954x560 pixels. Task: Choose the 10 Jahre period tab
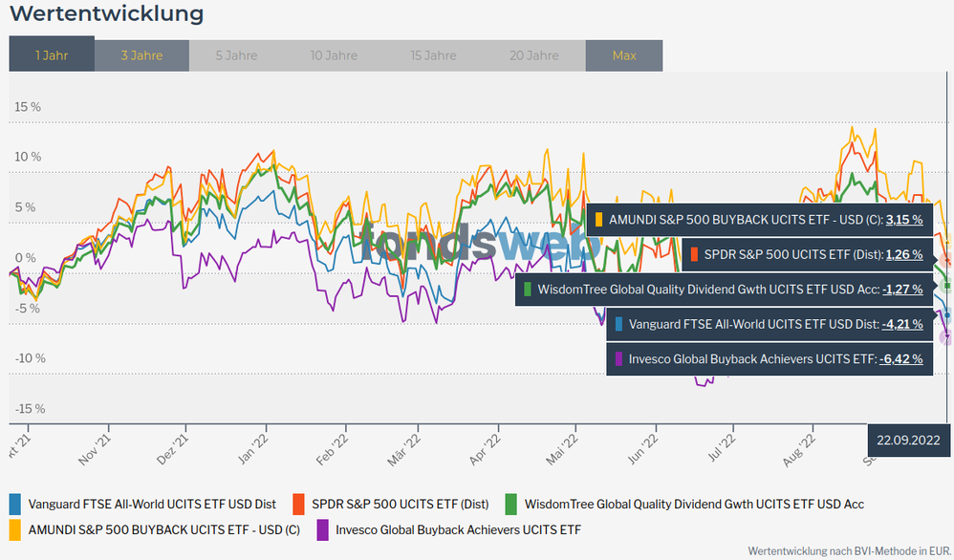pos(334,54)
